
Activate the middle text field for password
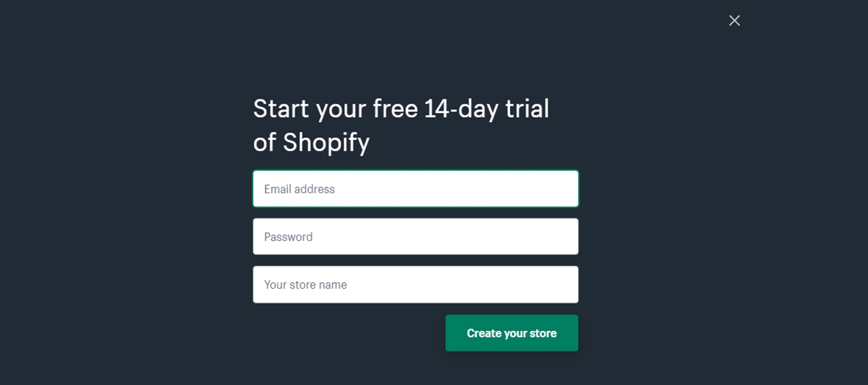pos(415,237)
